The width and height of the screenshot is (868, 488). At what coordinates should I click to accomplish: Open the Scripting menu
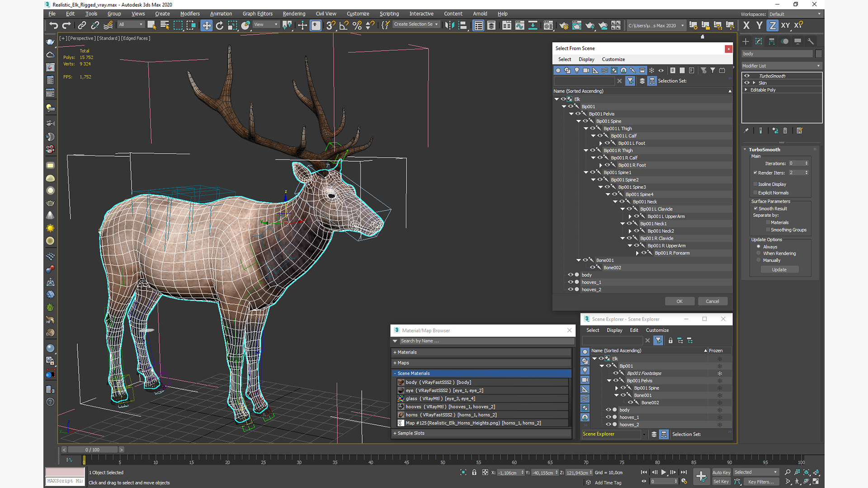389,14
